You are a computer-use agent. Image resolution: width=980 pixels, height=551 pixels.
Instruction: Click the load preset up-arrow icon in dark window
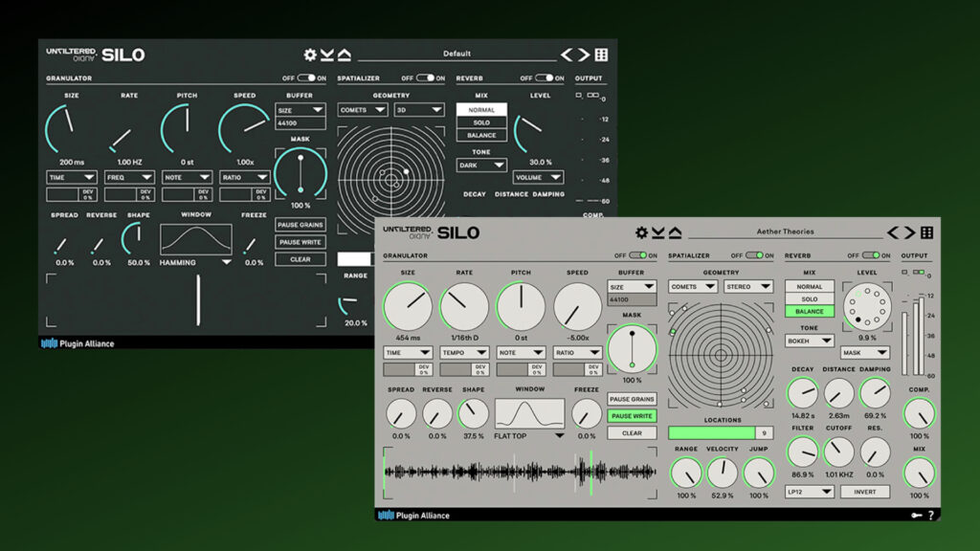tap(345, 55)
